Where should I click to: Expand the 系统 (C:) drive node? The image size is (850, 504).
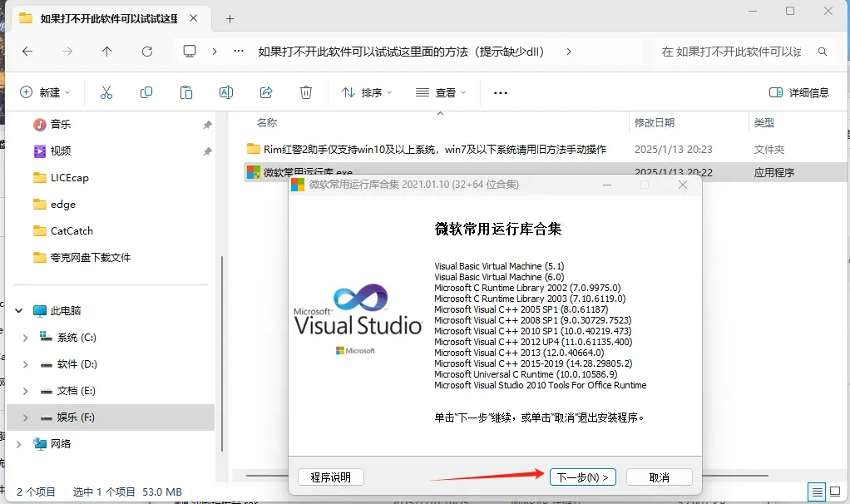click(x=26, y=338)
